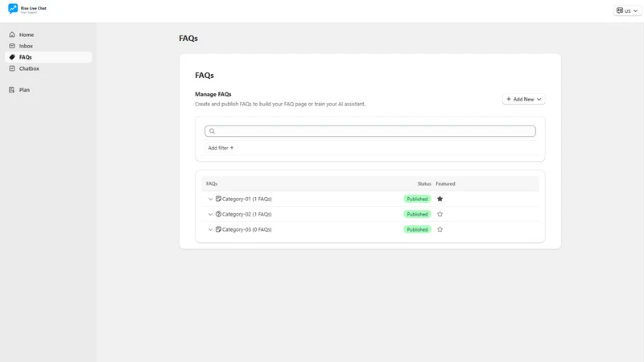Click the Published badge for Category-03
This screenshot has width=644, height=362.
417,229
